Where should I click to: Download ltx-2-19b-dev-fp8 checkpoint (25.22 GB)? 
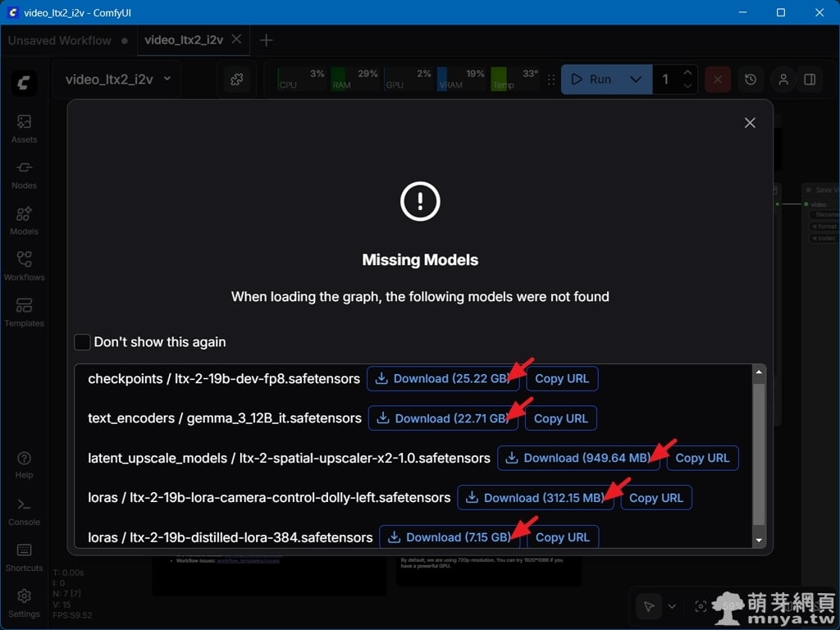(x=442, y=379)
